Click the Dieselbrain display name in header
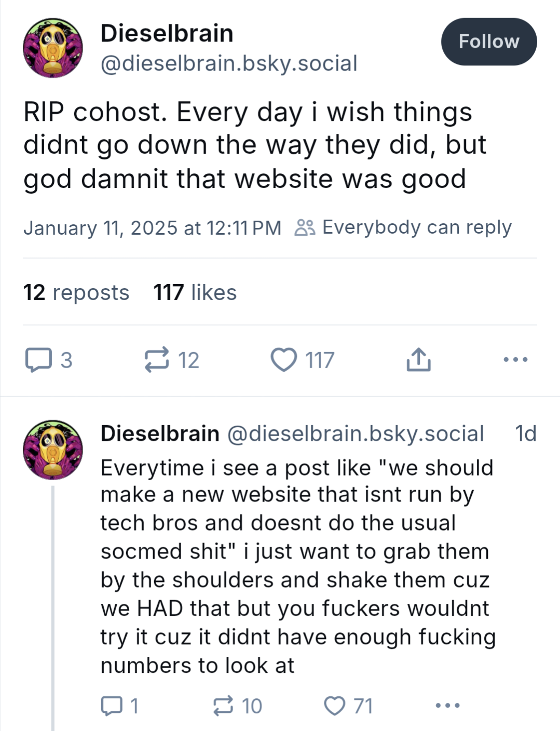 167,33
